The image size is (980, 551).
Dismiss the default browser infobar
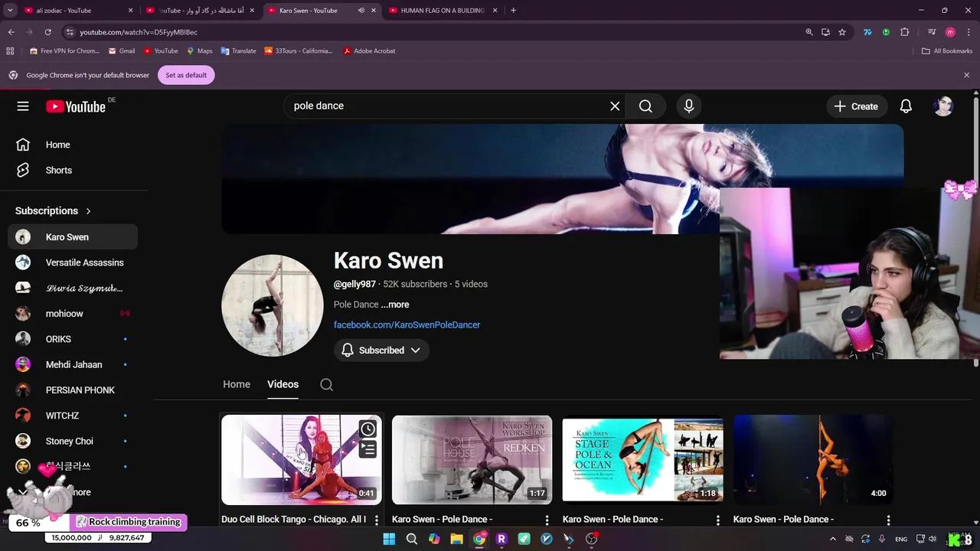[966, 75]
